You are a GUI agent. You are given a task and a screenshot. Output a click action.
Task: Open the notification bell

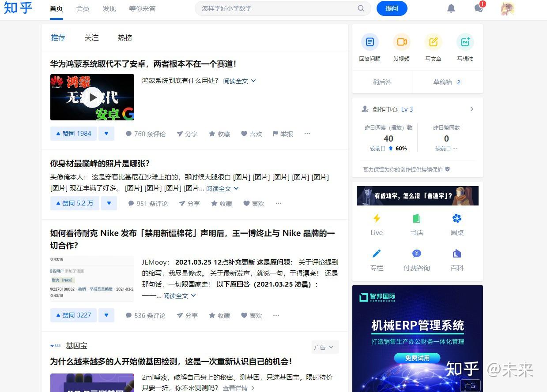[451, 8]
